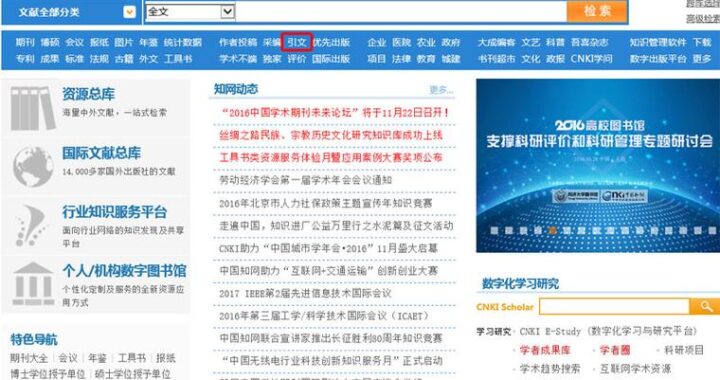This screenshot has width=720, height=380.
Task: Open the 中国知网助力"互联网+交通运输" news item
Action: 328,271
